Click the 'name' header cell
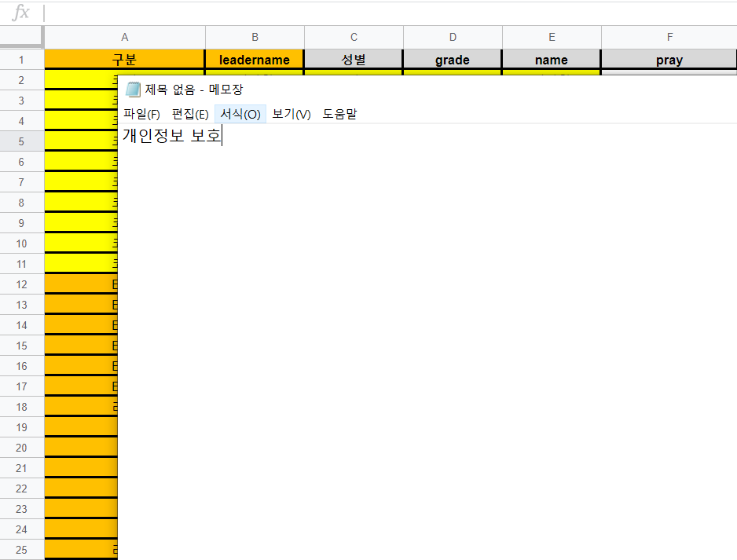The image size is (737, 560). tap(552, 60)
